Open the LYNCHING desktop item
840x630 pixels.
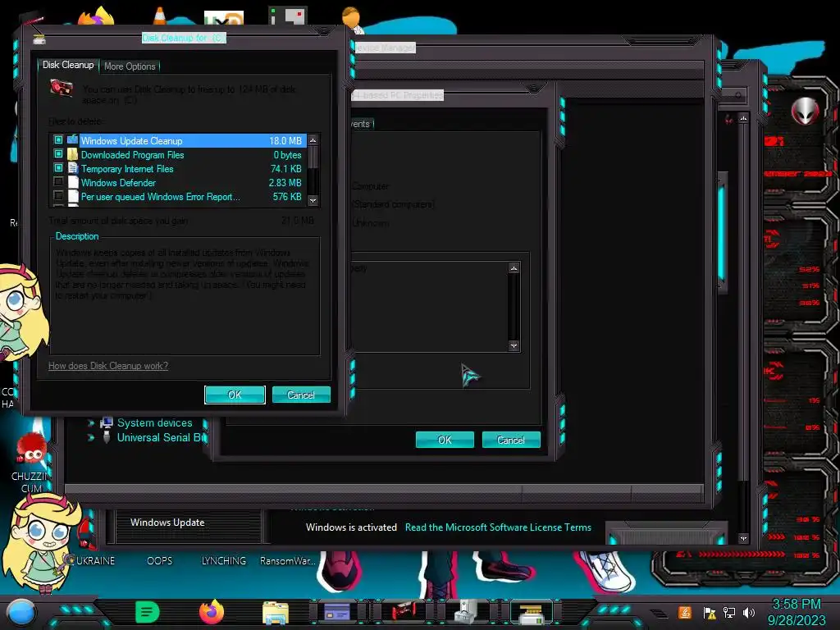tap(224, 561)
